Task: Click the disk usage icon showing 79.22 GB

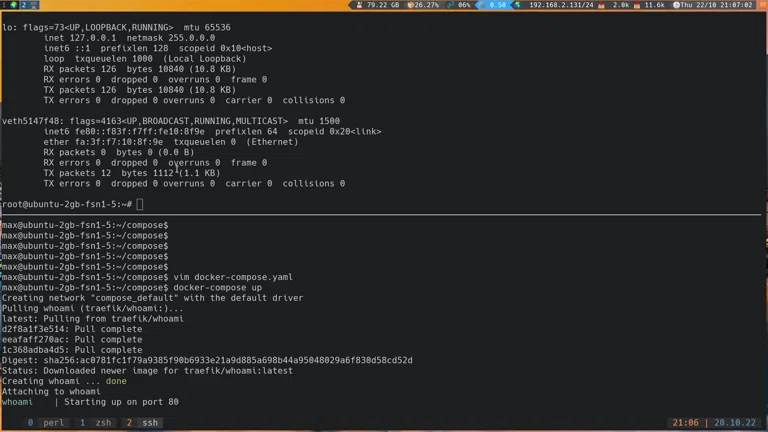Action: click(x=359, y=5)
